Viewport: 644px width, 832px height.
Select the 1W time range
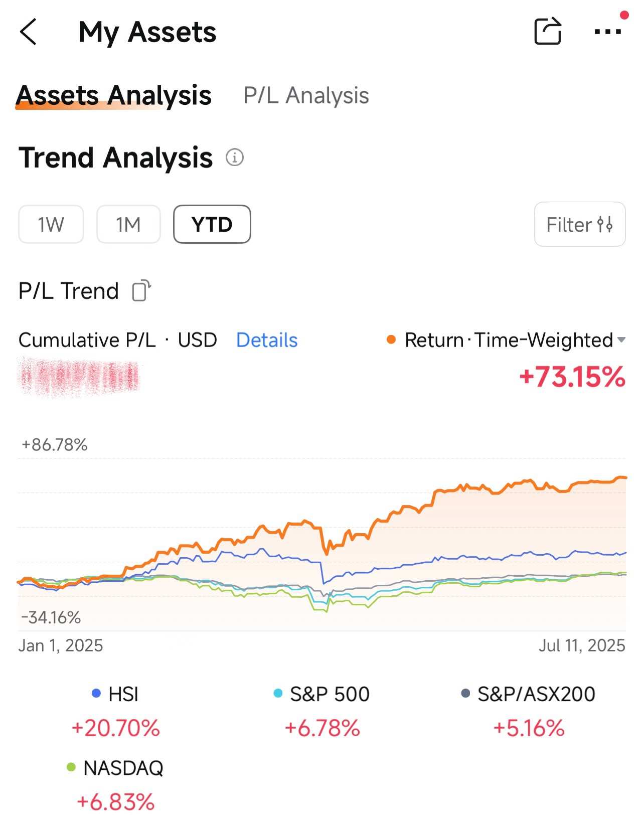(x=51, y=224)
